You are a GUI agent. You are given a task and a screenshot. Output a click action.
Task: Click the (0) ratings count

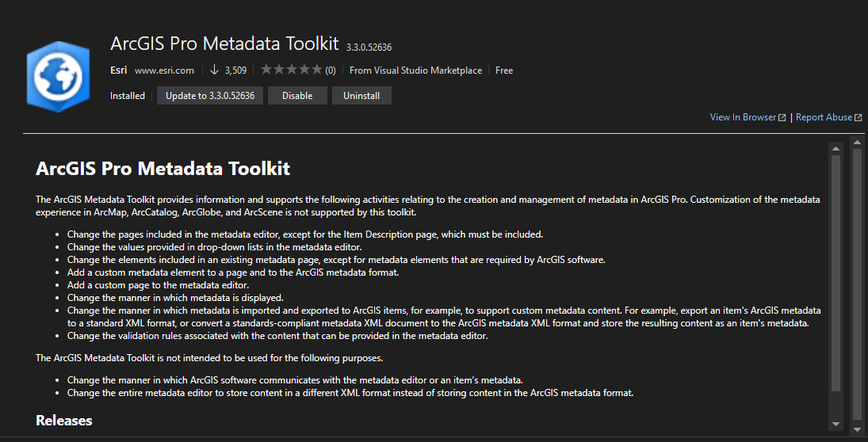(x=331, y=70)
